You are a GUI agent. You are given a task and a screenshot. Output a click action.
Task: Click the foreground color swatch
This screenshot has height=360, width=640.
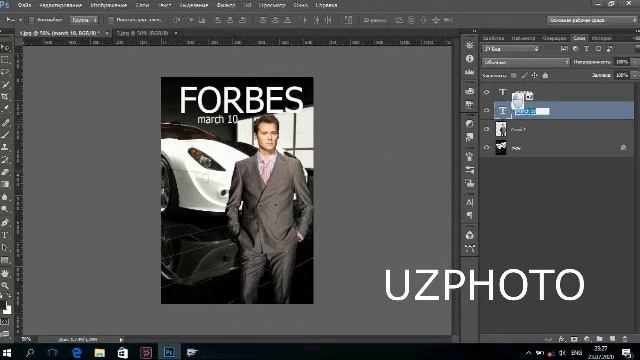tap(3, 305)
